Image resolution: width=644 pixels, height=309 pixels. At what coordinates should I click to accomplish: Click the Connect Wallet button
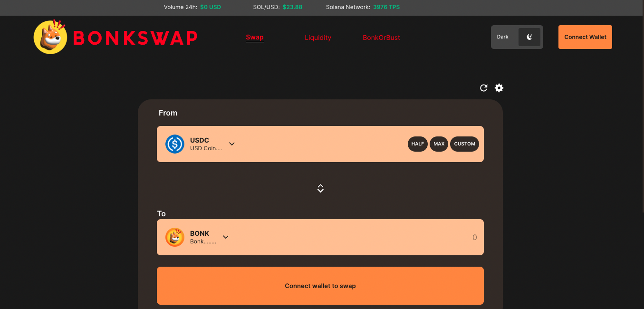coord(585,37)
